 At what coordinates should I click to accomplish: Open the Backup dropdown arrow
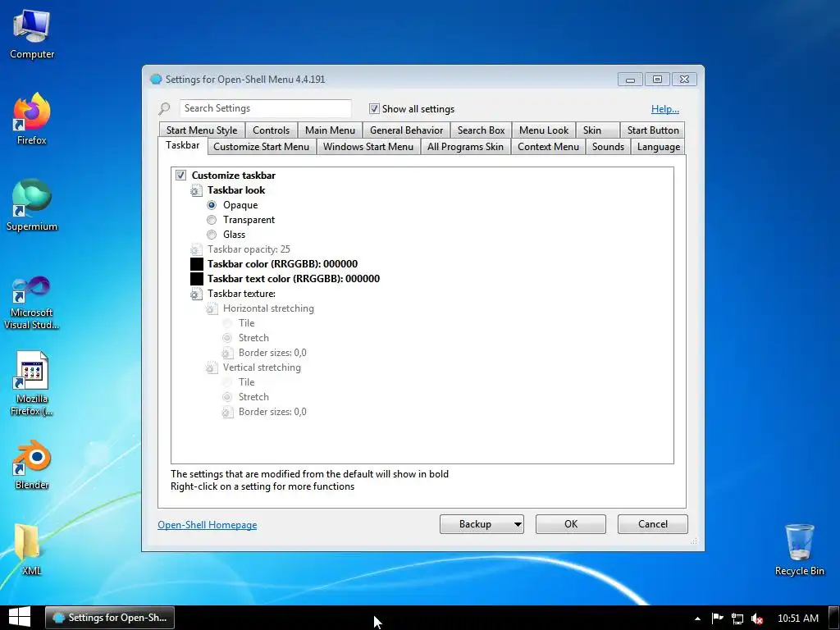click(518, 524)
